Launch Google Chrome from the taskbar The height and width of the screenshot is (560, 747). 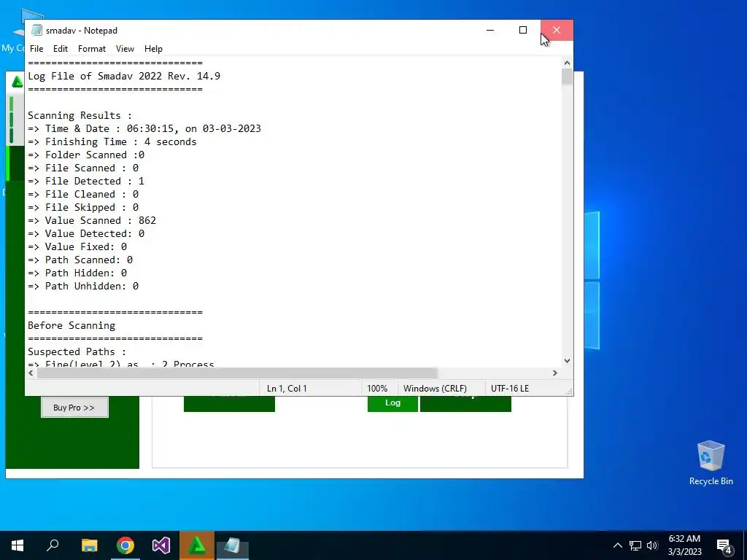coord(125,545)
